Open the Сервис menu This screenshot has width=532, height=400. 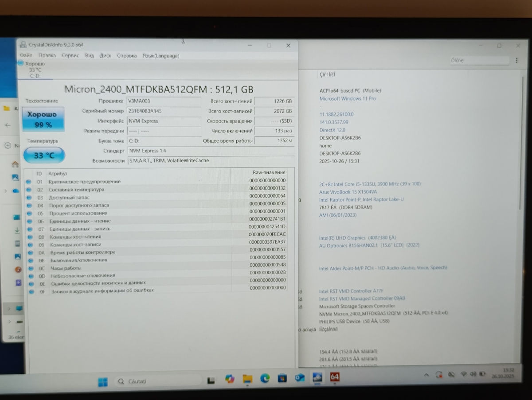[70, 56]
